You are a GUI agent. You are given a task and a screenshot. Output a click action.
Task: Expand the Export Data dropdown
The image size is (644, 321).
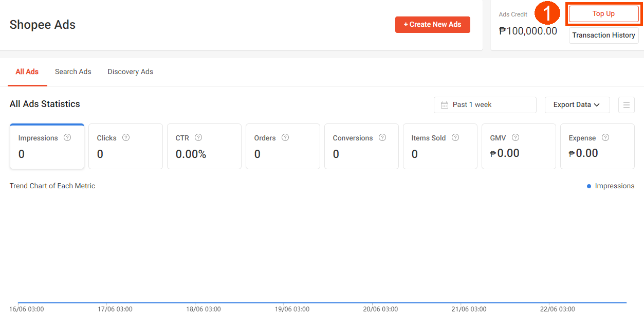[577, 105]
